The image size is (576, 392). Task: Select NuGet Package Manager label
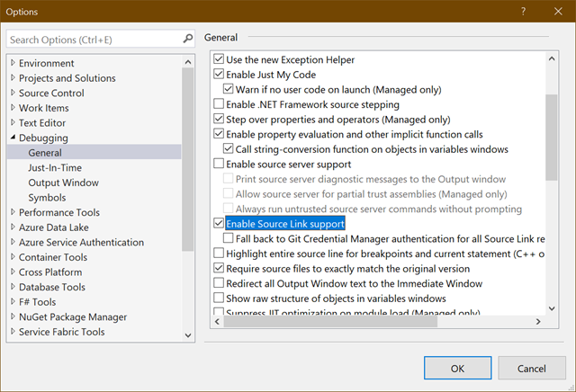[73, 316]
